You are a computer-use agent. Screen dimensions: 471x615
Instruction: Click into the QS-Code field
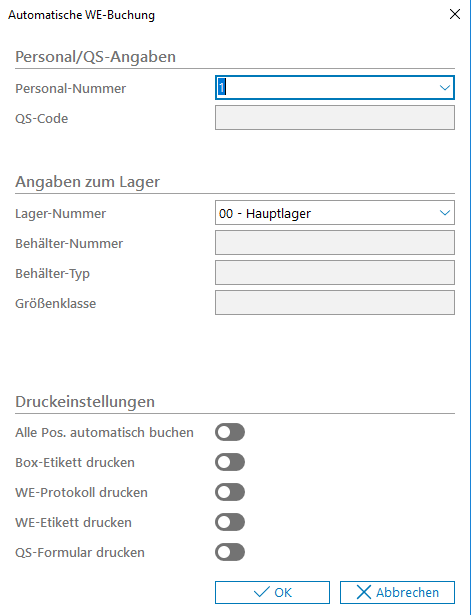[x=335, y=118]
